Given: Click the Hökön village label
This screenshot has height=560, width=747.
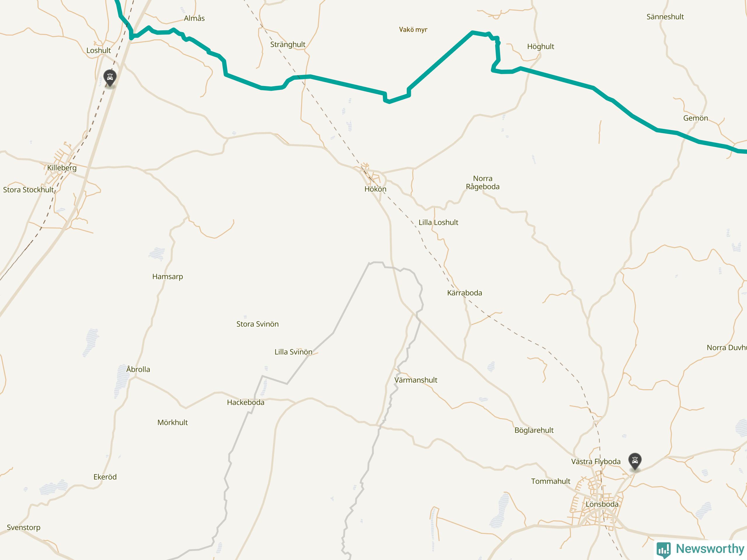Looking at the screenshot, I should pos(375,189).
